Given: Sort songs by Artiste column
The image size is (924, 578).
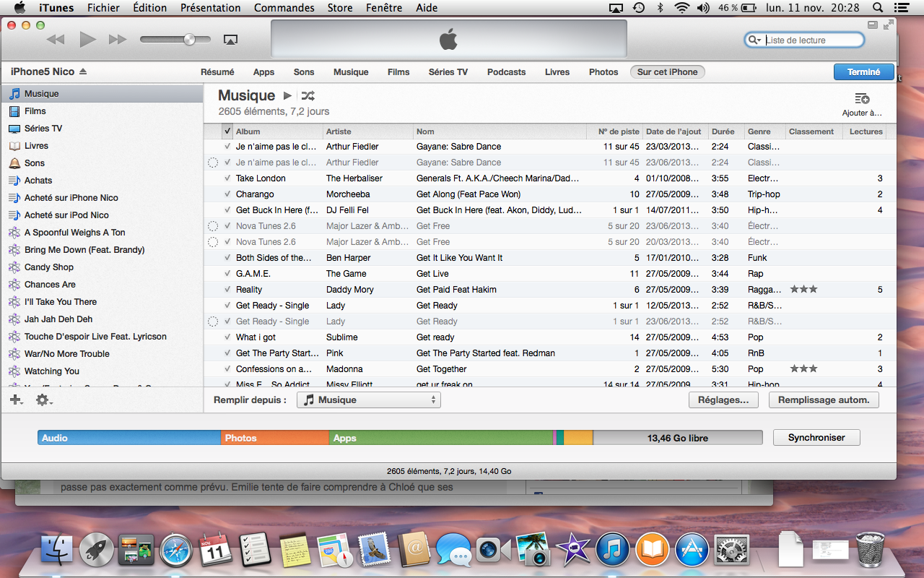Looking at the screenshot, I should tap(368, 131).
